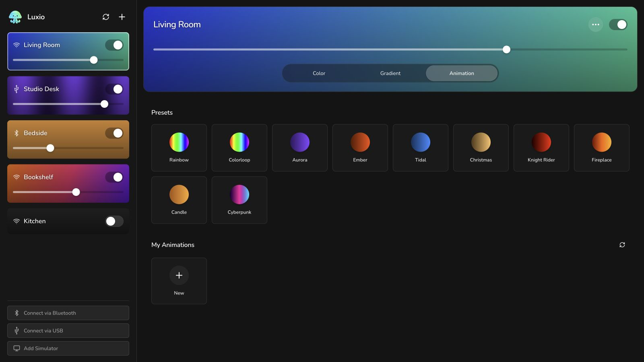Click the Bluetooth icon on Bedside card

(17, 133)
